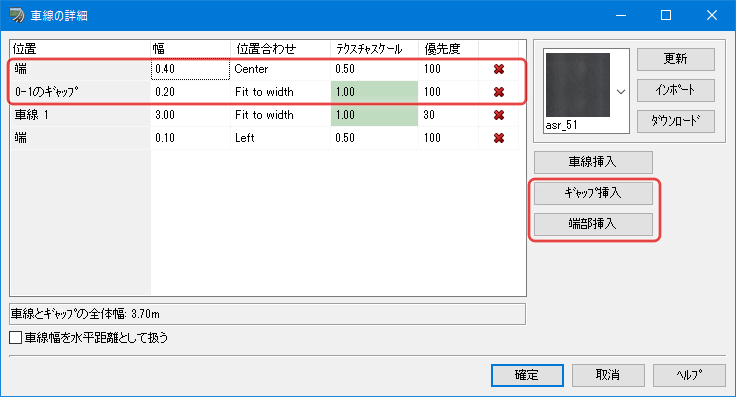Click the ダウンロード button

(675, 121)
